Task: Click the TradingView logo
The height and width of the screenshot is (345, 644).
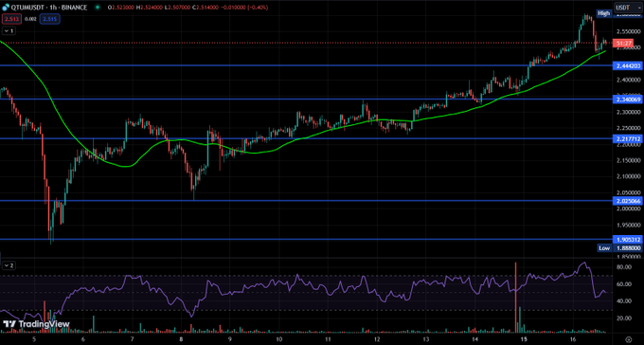Action: 36,324
